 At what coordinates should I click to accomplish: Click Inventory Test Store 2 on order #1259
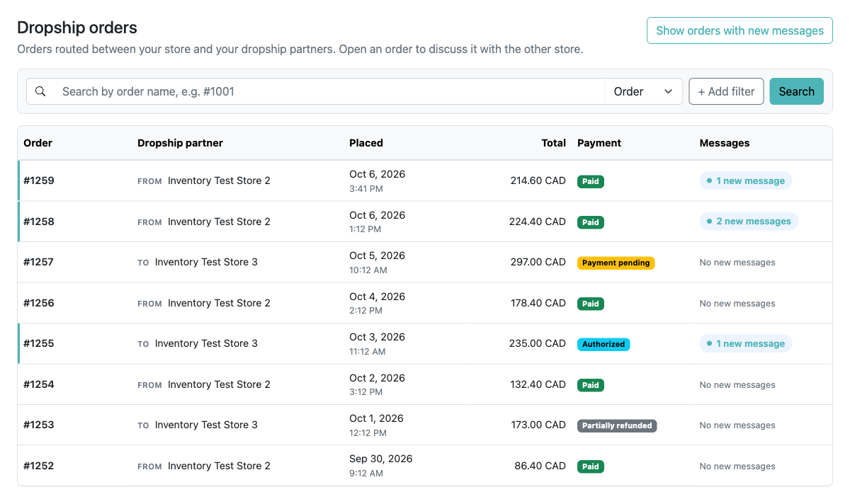click(x=219, y=181)
